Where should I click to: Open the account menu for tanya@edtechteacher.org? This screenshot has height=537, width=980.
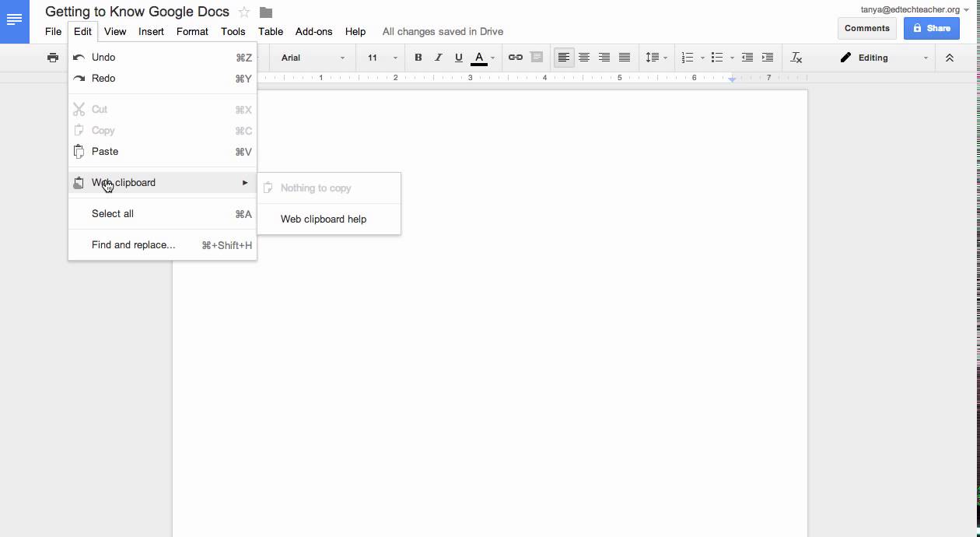point(915,9)
